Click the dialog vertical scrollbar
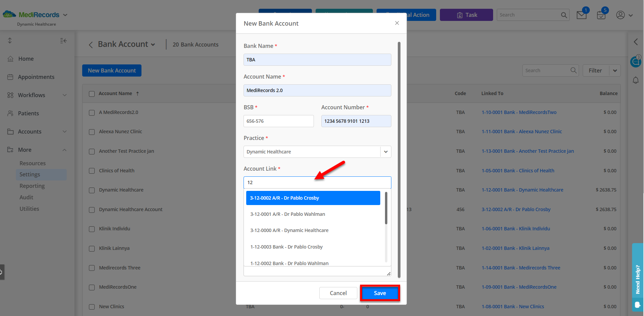Image resolution: width=644 pixels, height=316 pixels. coord(399,160)
